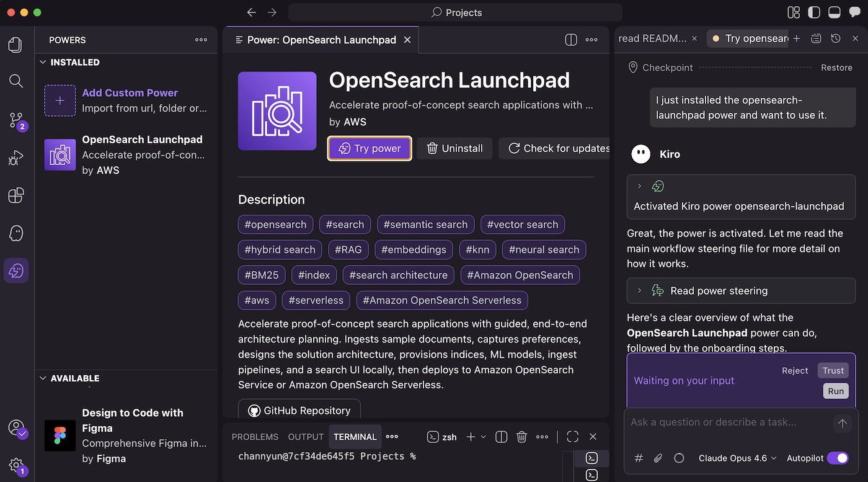The image size is (868, 482).
Task: Show hidden panel views after TERMINAL tab
Action: click(392, 437)
